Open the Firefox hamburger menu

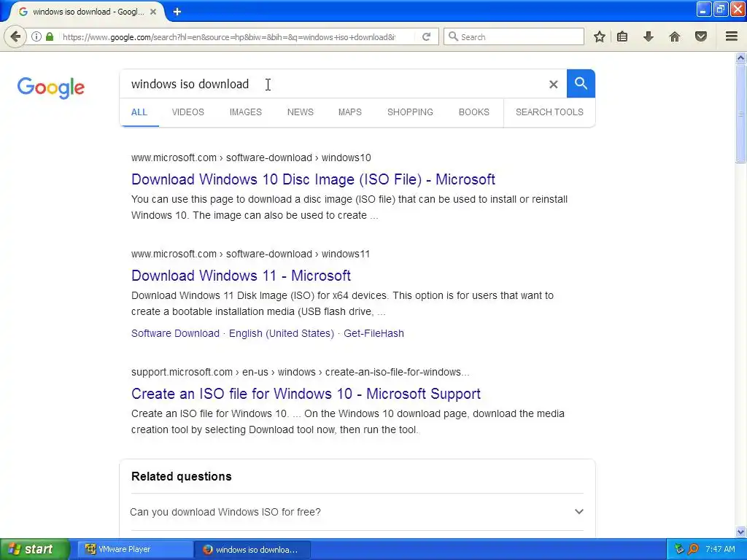pyautogui.click(x=732, y=36)
